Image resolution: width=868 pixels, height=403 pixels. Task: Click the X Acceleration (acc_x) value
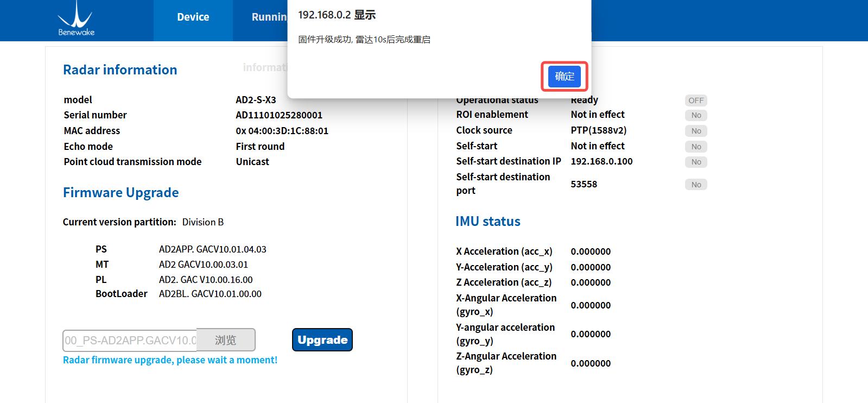(591, 251)
